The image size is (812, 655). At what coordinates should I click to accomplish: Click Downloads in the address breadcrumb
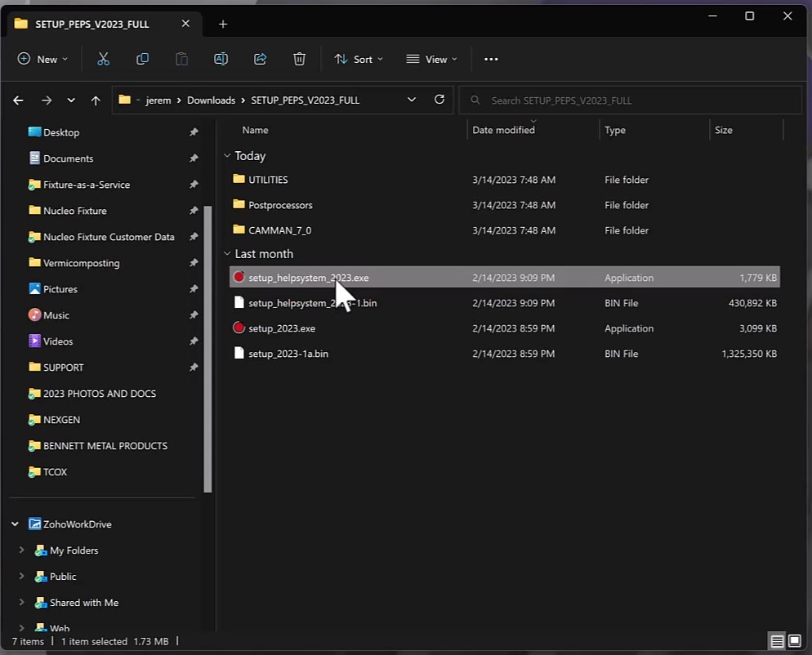(211, 100)
